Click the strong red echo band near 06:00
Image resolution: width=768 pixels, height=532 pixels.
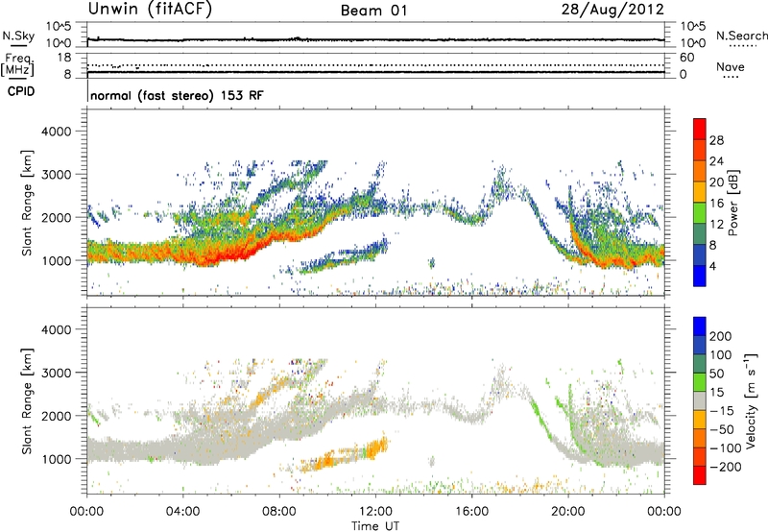(230, 254)
